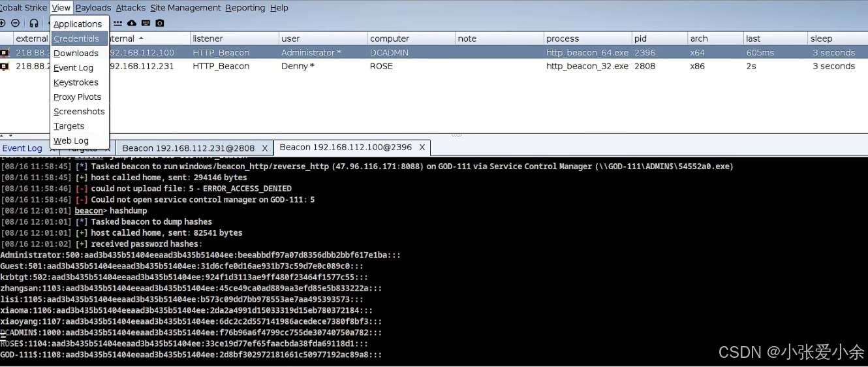Click the http_beacon_32.exe process cell
Screen dimensions: 868x367
[587, 66]
